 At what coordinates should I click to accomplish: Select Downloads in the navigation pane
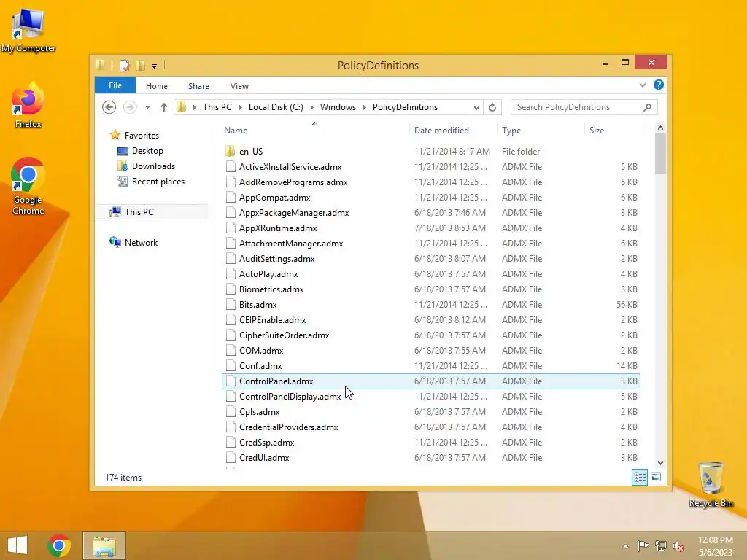pyautogui.click(x=153, y=166)
